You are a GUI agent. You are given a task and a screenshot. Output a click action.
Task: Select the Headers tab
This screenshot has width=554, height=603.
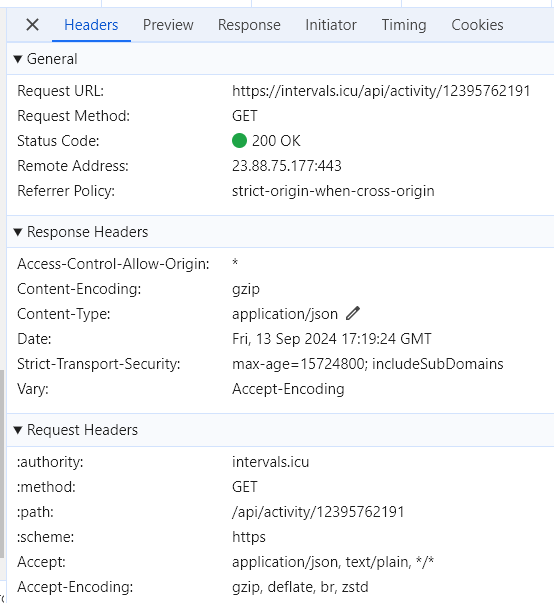click(x=91, y=25)
